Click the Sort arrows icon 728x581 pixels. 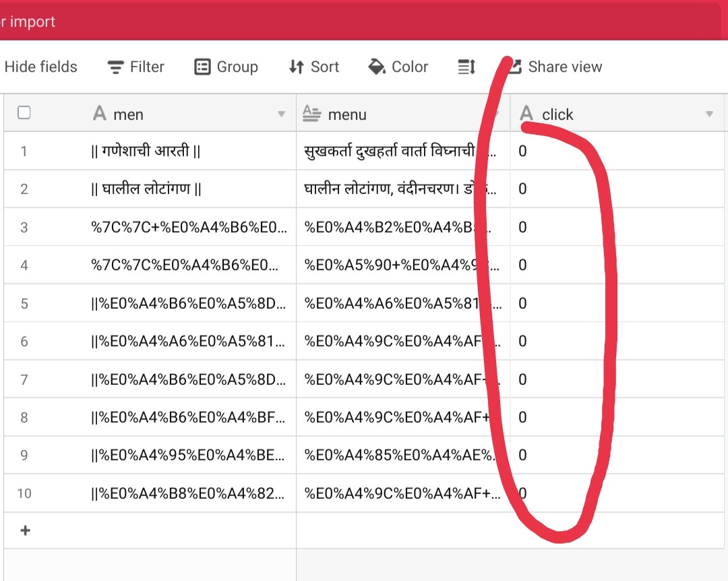[x=296, y=67]
